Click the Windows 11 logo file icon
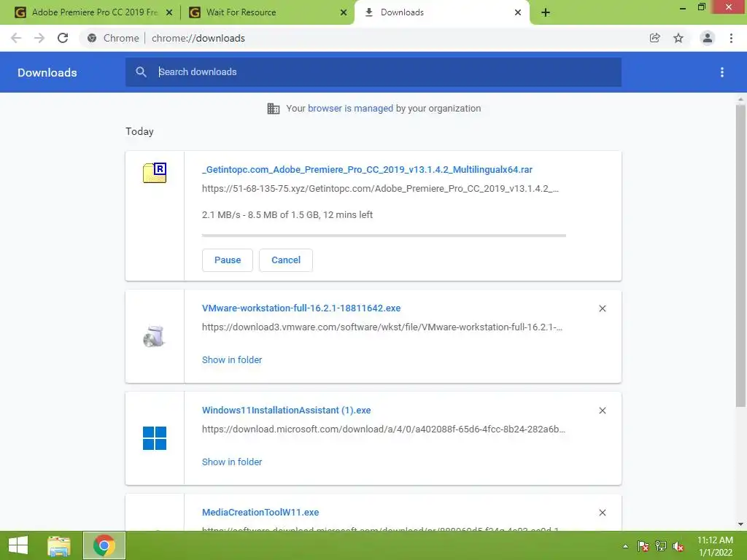747x560 pixels. tap(155, 438)
